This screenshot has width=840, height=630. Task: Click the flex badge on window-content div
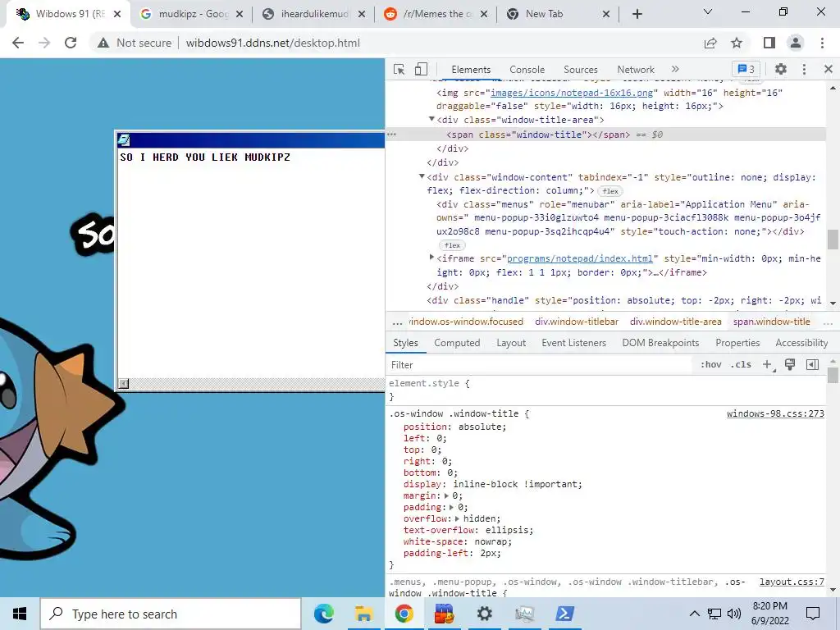(610, 191)
